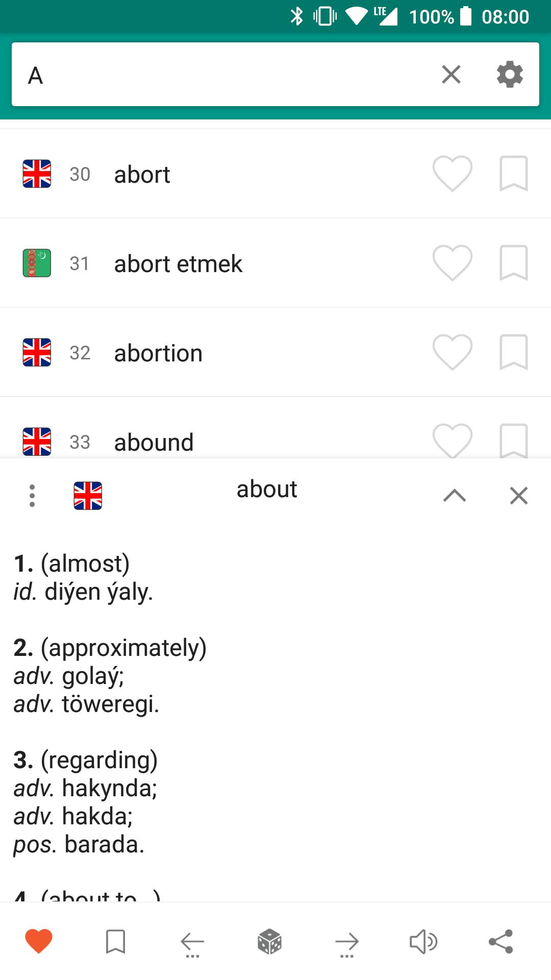Show a random word with dice icon

point(270,941)
